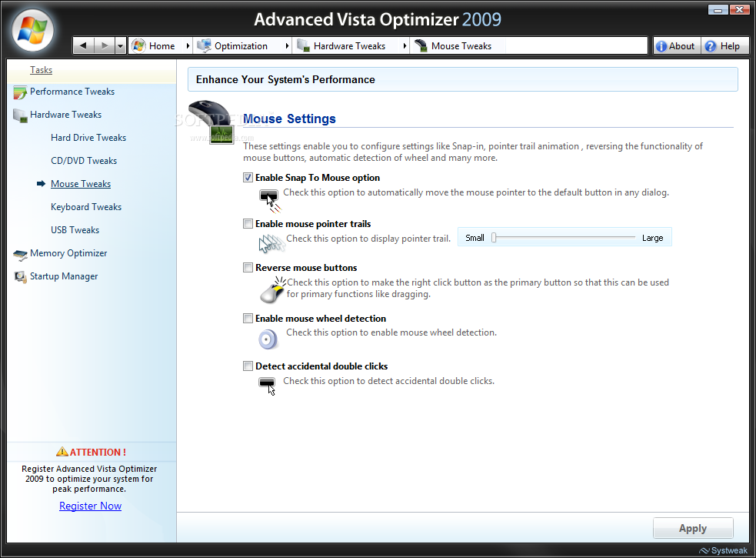
Task: Open Hard Drive Tweaks
Action: (x=88, y=138)
